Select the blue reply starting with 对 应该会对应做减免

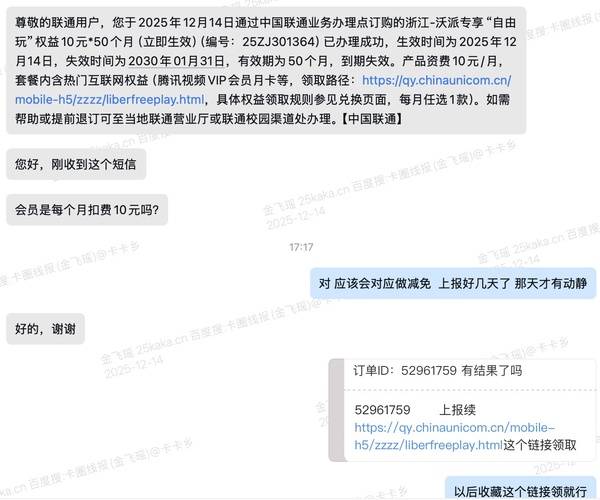coord(453,283)
